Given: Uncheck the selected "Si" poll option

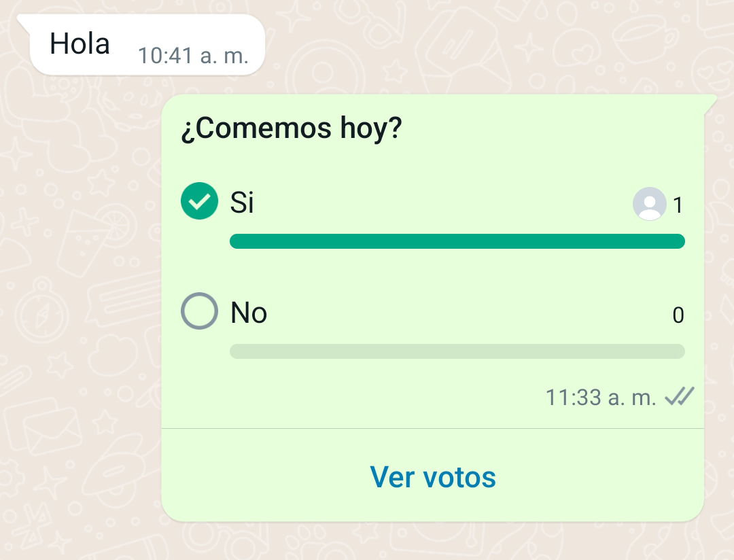Looking at the screenshot, I should point(199,202).
